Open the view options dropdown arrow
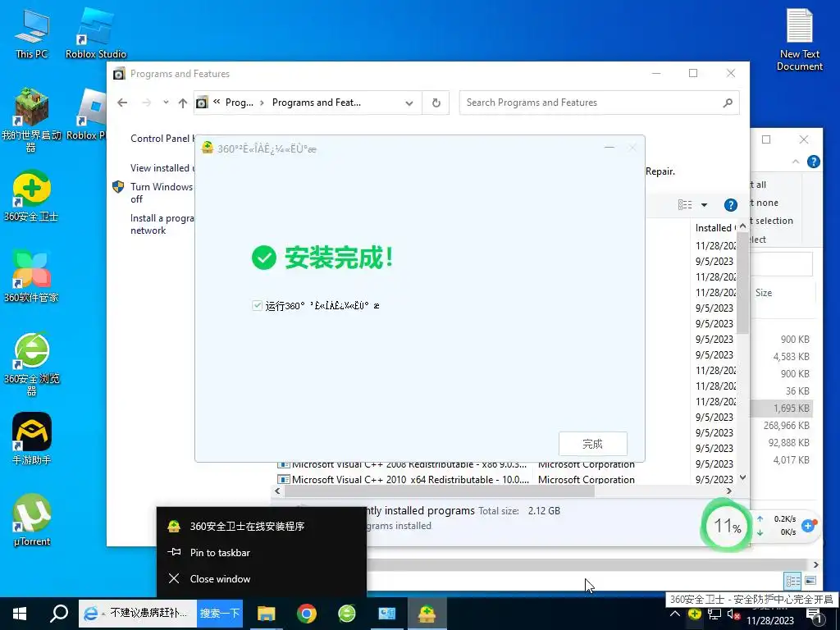Viewport: 840px width, 630px height. (704, 204)
